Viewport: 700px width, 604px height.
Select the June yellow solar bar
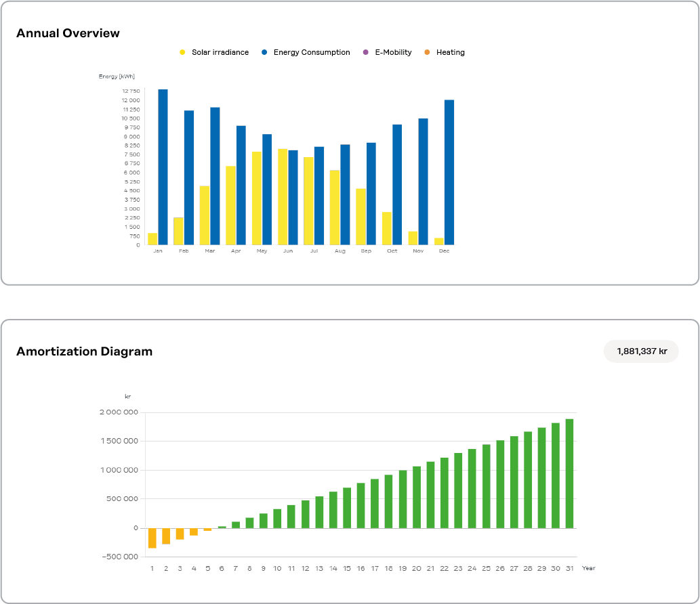(283, 197)
